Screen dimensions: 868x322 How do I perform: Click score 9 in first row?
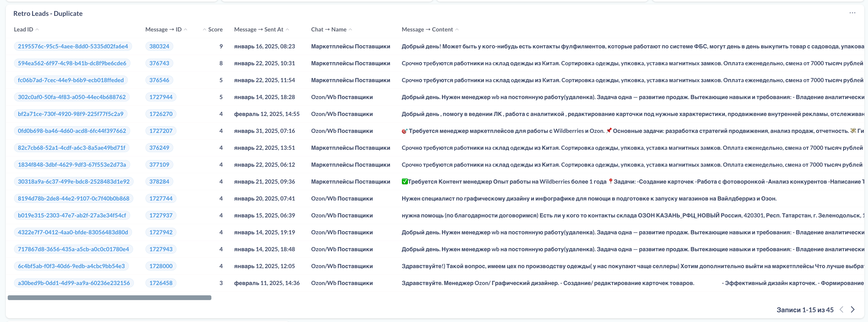tap(221, 46)
